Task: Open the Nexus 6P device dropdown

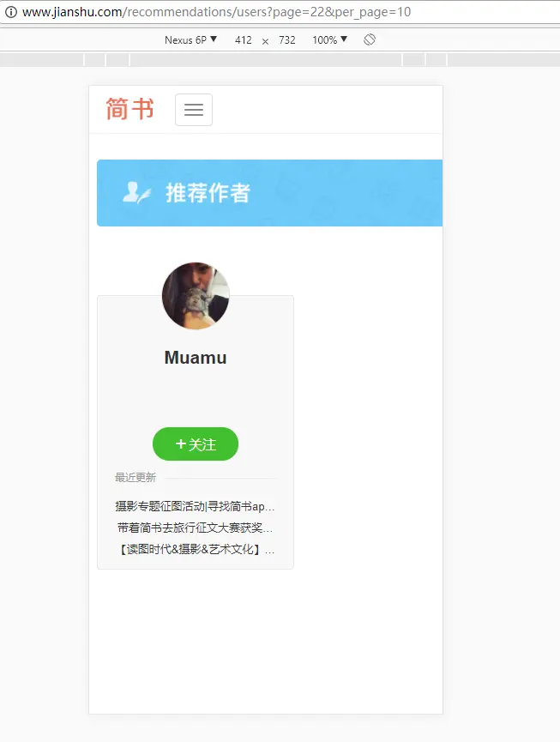Action: [190, 39]
